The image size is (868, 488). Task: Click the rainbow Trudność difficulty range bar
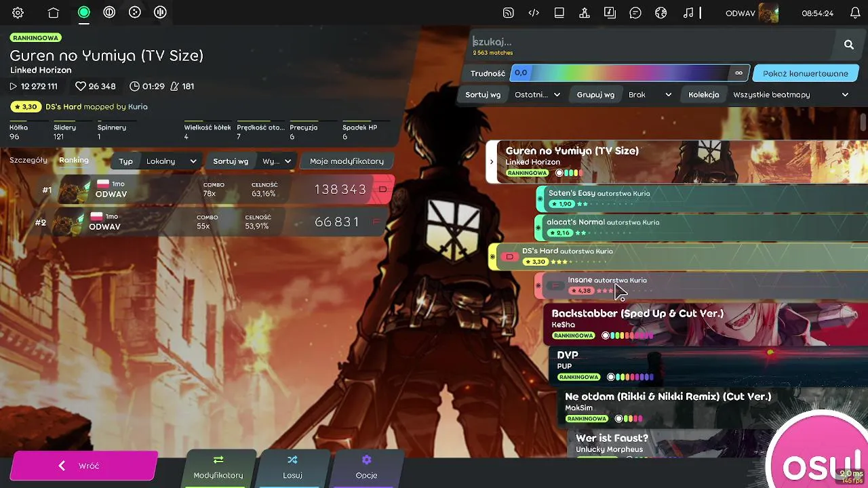click(x=629, y=73)
